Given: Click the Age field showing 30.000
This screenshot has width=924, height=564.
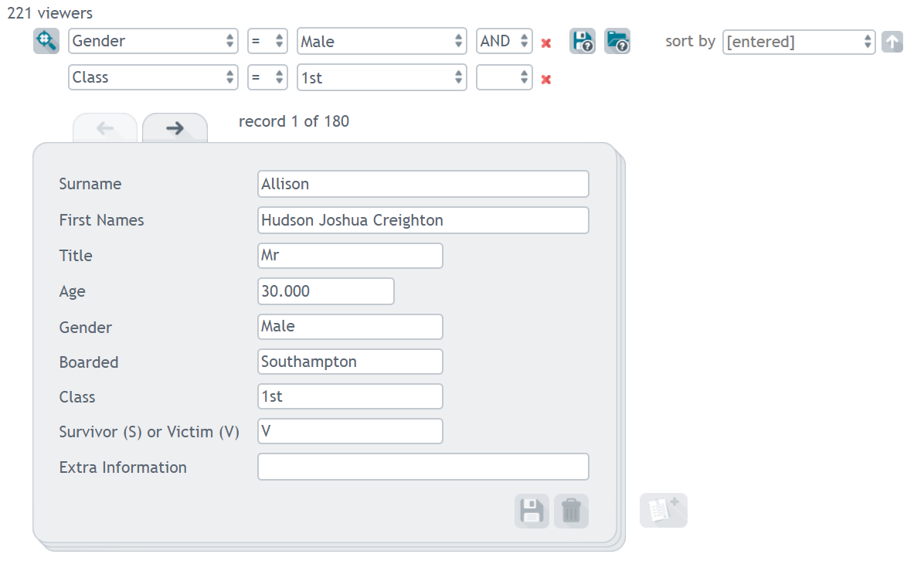Looking at the screenshot, I should [x=326, y=291].
